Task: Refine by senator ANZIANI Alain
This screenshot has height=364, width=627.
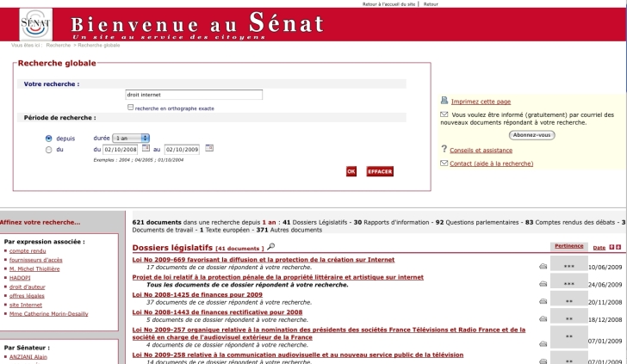Action: [x=28, y=357]
